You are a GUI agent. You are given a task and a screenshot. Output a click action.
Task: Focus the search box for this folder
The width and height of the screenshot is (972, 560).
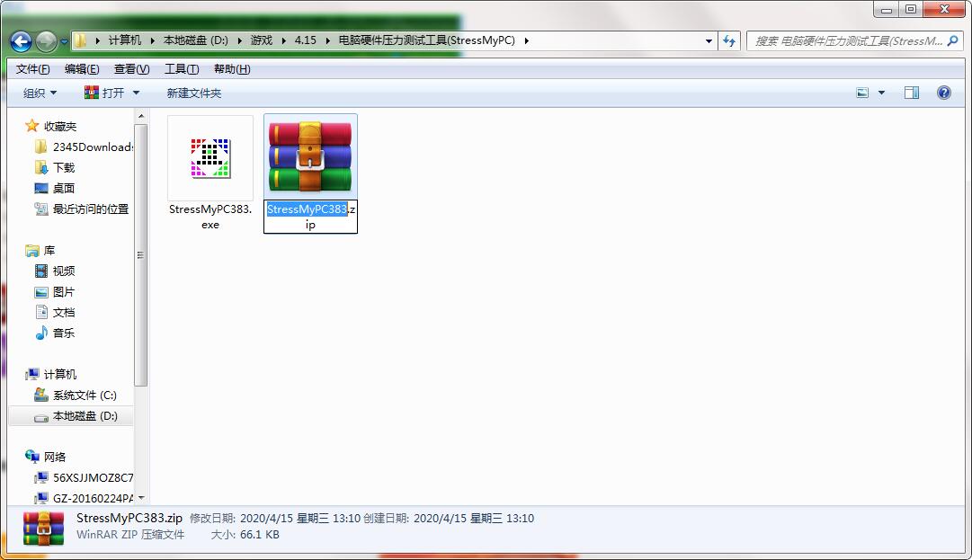point(847,40)
